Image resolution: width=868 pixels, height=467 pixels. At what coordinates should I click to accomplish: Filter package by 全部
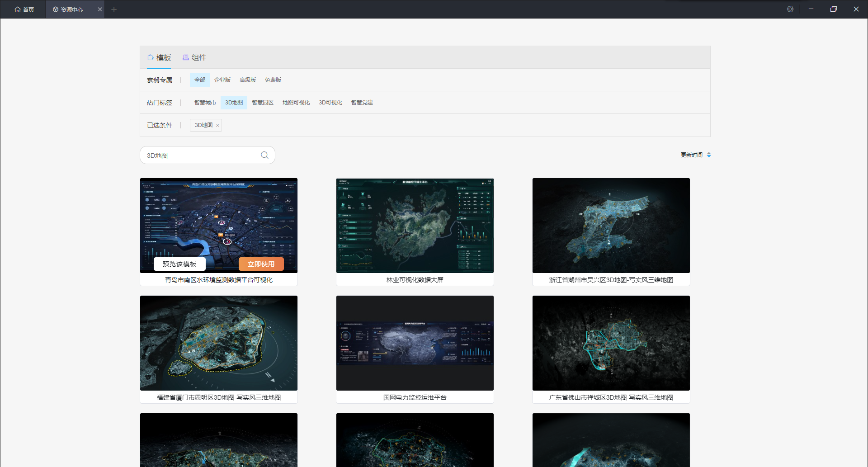(200, 80)
